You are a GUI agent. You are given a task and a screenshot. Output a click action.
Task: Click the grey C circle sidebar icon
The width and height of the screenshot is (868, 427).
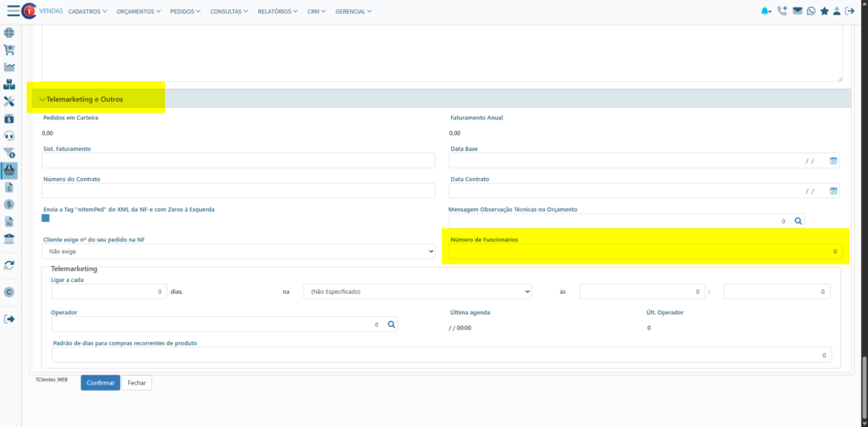click(x=8, y=292)
